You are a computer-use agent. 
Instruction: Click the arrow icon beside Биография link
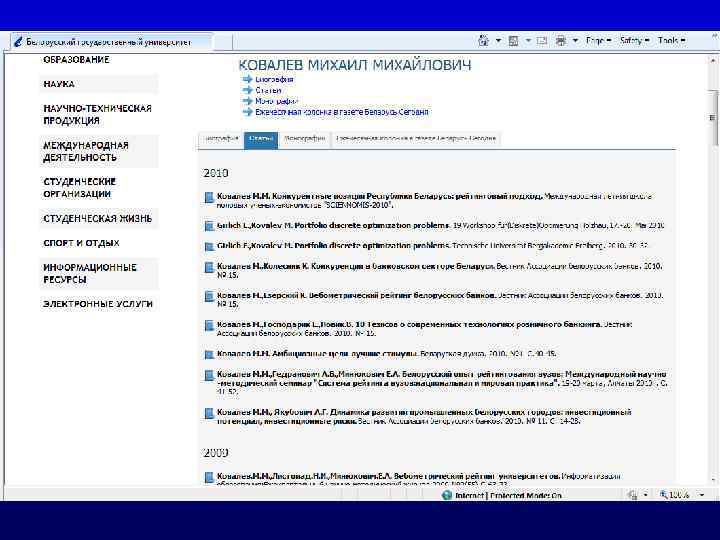click(x=248, y=79)
